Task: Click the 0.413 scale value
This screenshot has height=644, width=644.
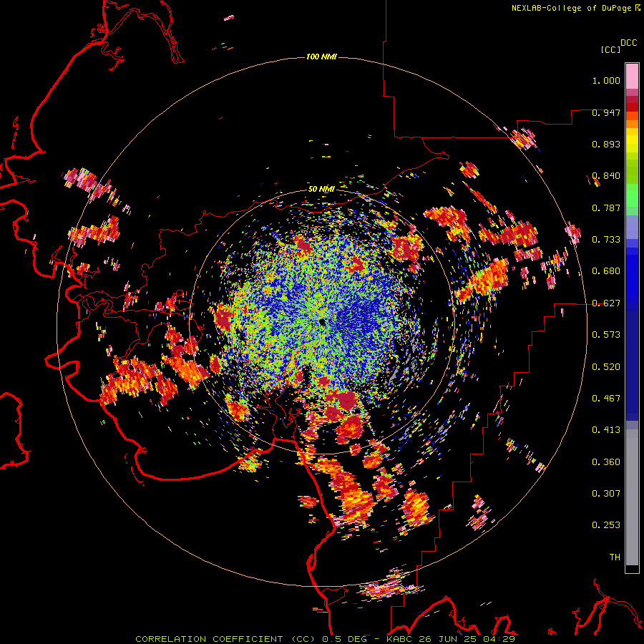Action: [606, 430]
